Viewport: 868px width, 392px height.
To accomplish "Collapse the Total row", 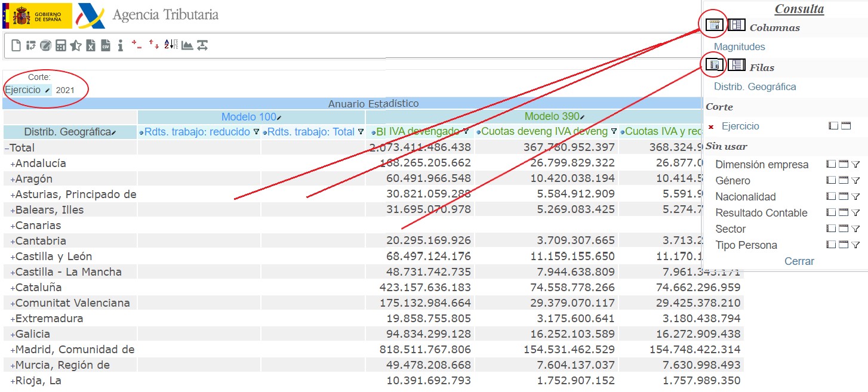I will coord(7,148).
